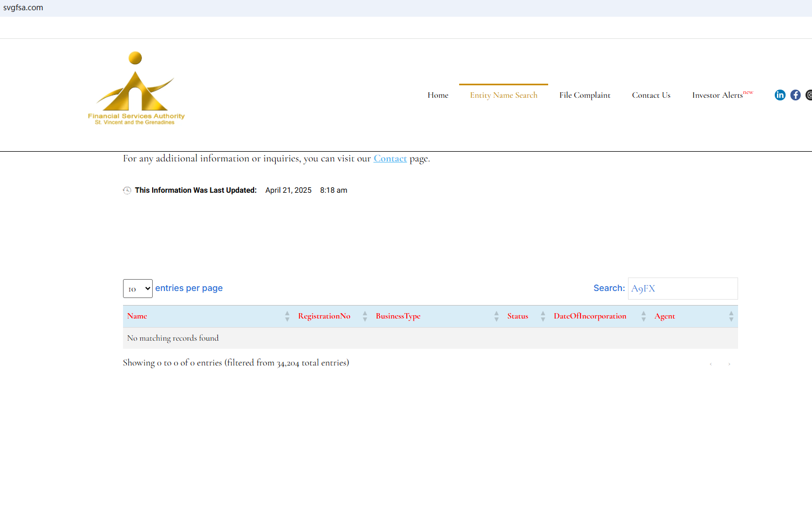Click the '8:18 am' time text
Viewport: 812px width, 528px height.
(333, 191)
